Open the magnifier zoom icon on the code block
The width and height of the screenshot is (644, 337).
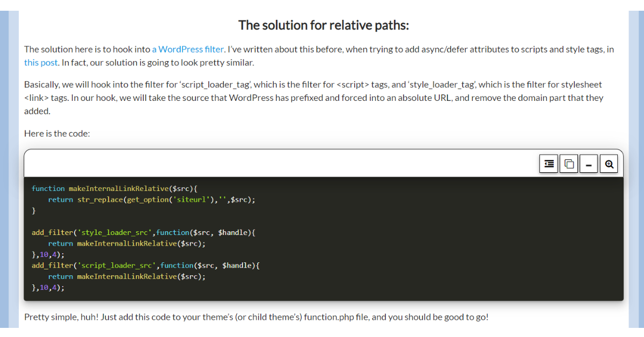pyautogui.click(x=609, y=164)
